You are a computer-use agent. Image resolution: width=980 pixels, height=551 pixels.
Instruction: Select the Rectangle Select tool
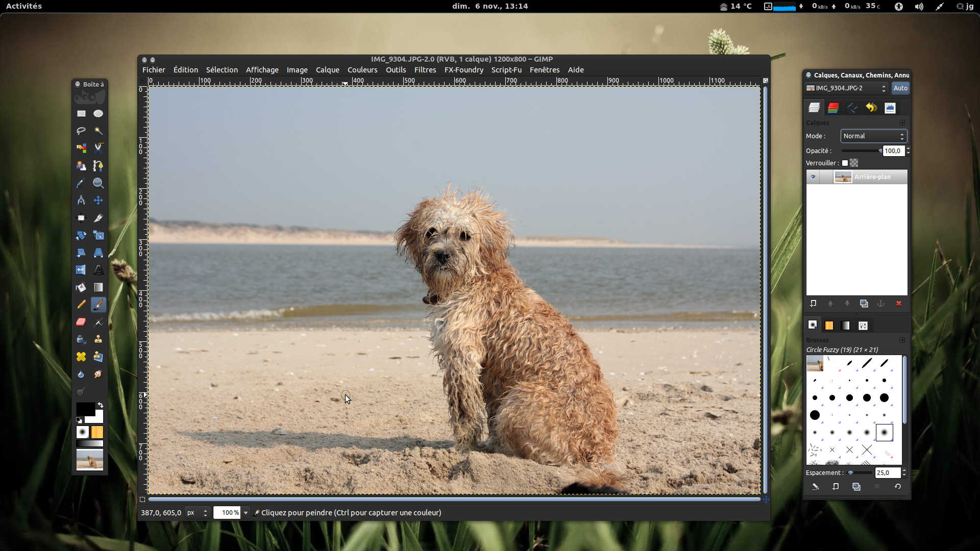tap(81, 114)
